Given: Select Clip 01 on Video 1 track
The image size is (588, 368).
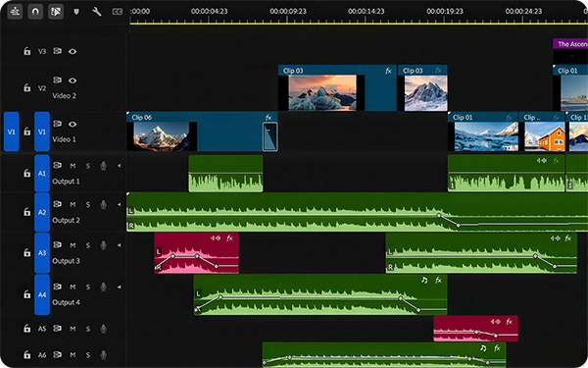Looking at the screenshot, I should point(483,131).
